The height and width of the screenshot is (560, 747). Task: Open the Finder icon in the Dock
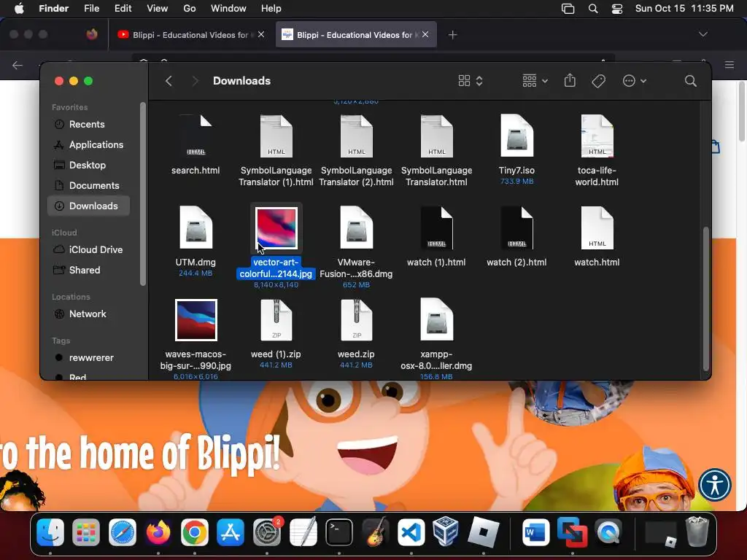click(50, 532)
